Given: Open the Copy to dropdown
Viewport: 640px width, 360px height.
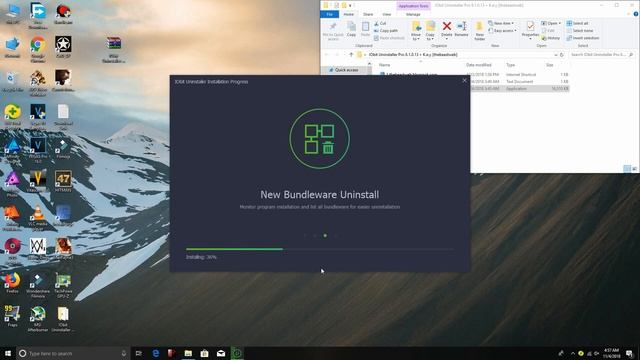Looking at the screenshot, I should click(430, 31).
